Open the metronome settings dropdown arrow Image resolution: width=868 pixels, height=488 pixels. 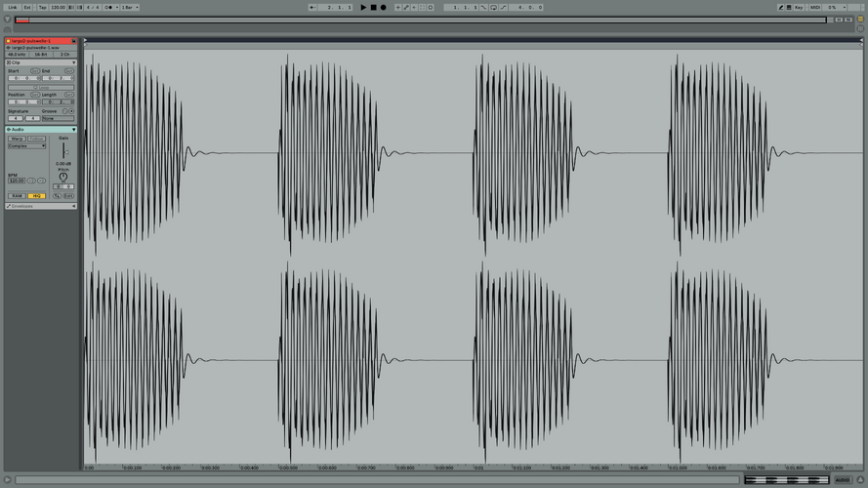(x=117, y=7)
